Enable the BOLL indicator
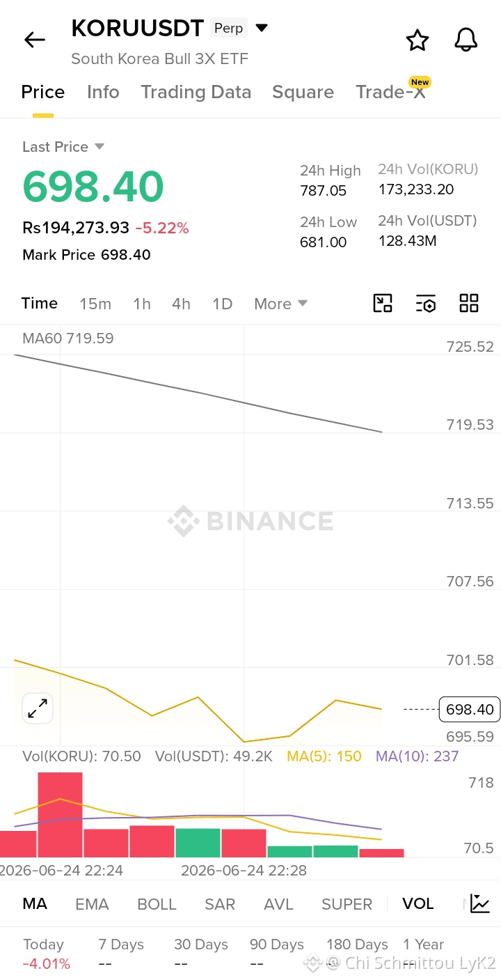 click(x=157, y=904)
